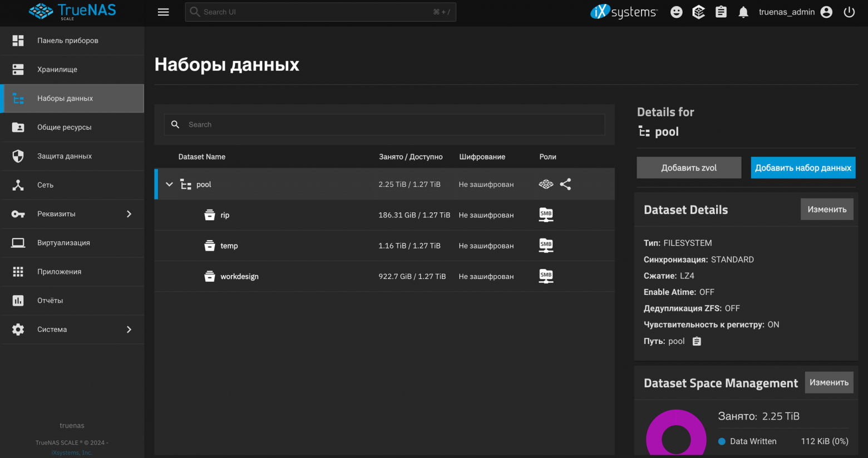Open the jobs clipboard icon
The height and width of the screenshot is (458, 868).
click(721, 12)
